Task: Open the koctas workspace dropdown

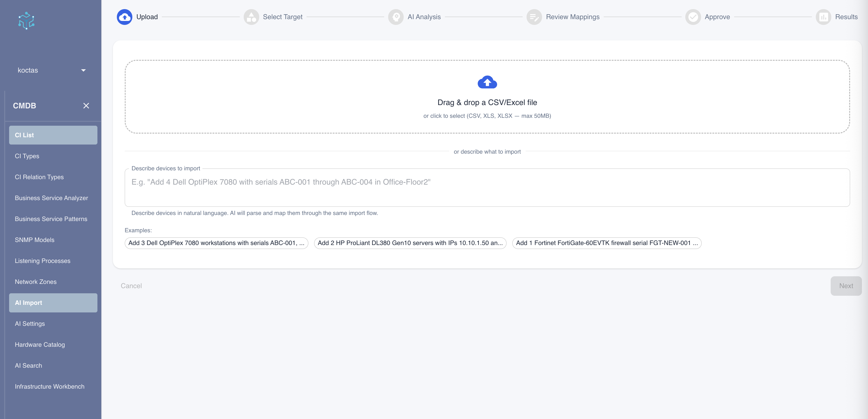Action: (x=51, y=70)
